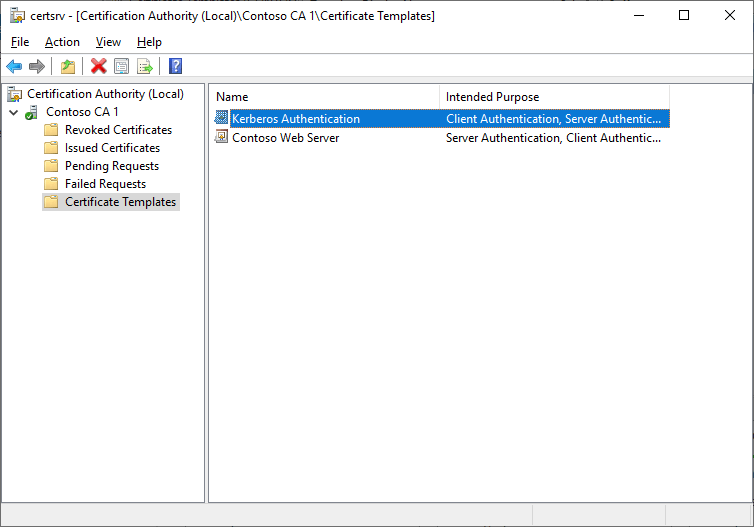Click the Up one level folder icon
The width and height of the screenshot is (754, 527).
[x=67, y=66]
